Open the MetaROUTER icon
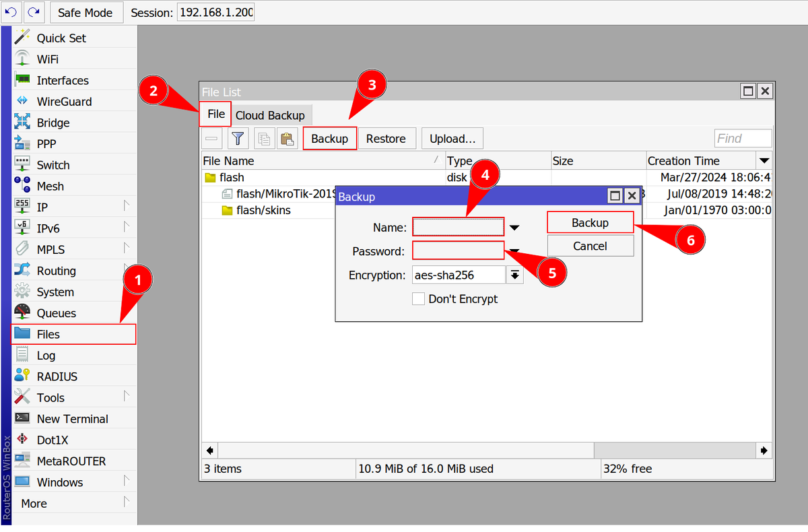 [x=23, y=461]
